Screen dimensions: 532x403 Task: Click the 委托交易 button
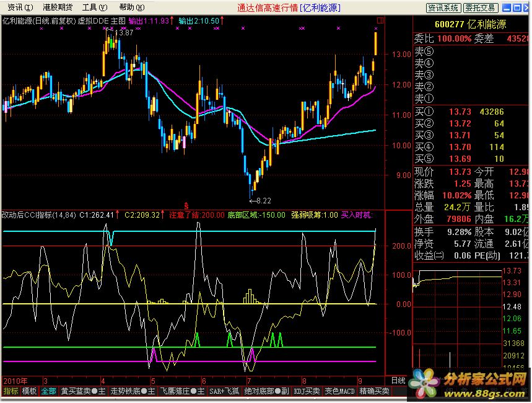(x=481, y=8)
